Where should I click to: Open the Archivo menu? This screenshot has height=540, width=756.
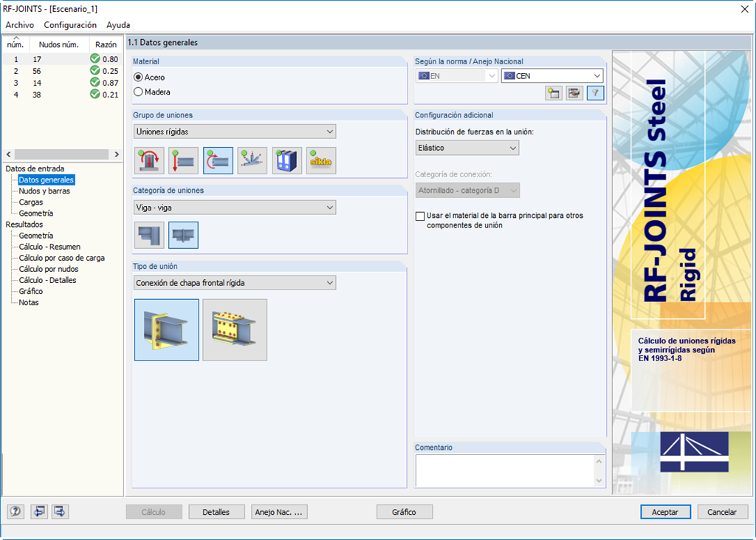tap(20, 24)
